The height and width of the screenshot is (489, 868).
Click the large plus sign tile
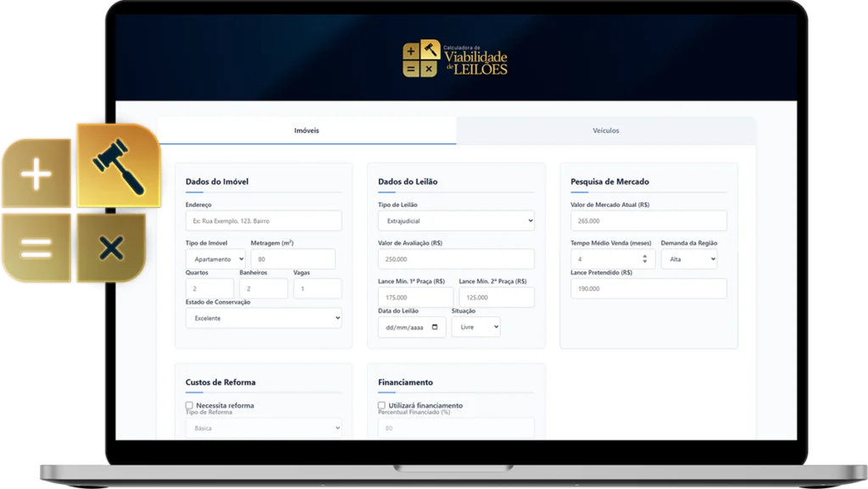tap(36, 177)
